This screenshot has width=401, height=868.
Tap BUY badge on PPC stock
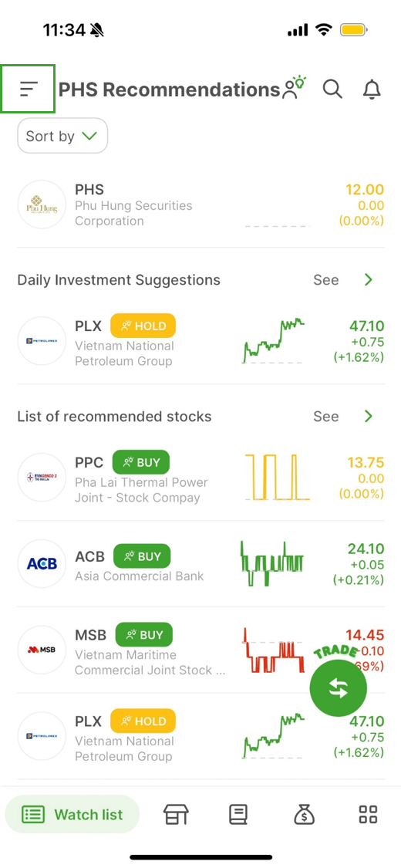141,462
